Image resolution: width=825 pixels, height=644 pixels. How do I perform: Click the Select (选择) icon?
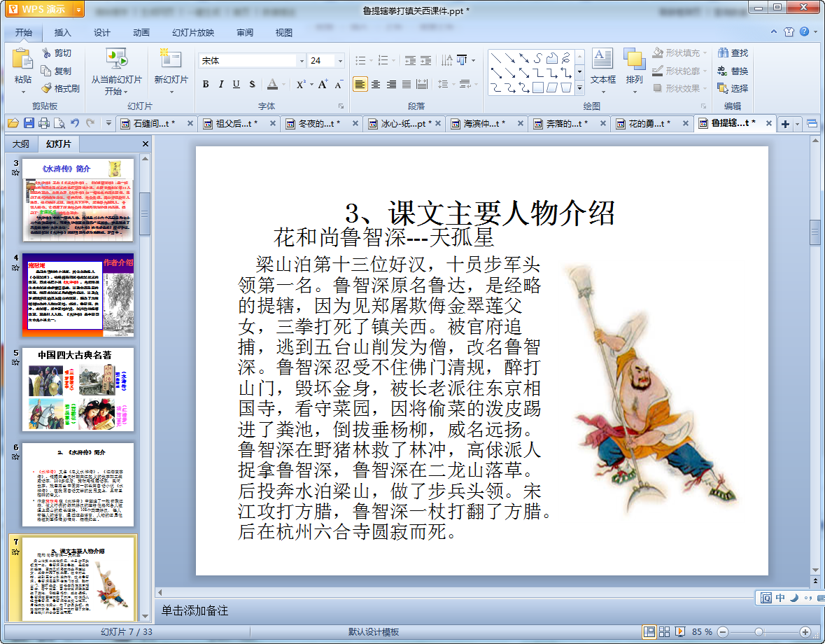tap(724, 88)
